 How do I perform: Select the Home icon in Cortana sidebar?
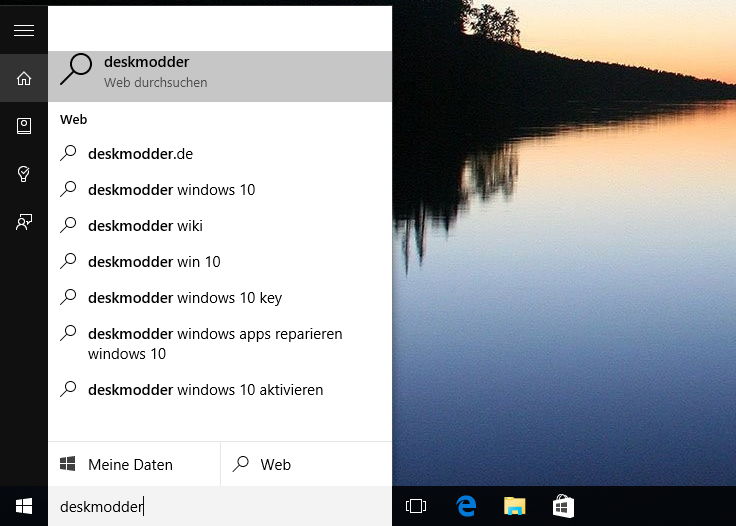24,78
